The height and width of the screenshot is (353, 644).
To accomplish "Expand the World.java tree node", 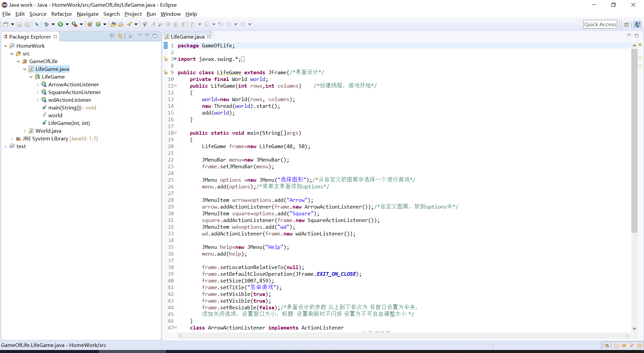I will coord(25,131).
